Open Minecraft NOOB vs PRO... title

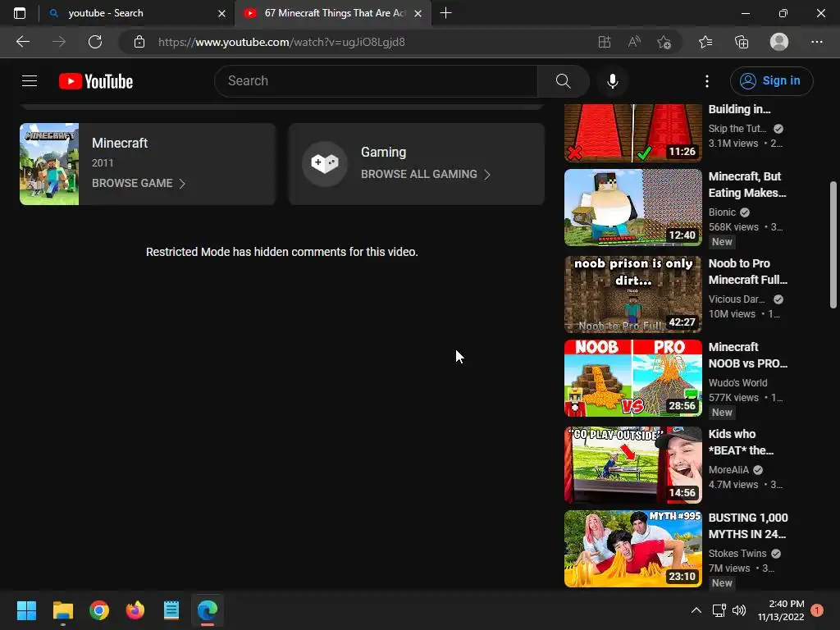pyautogui.click(x=748, y=355)
